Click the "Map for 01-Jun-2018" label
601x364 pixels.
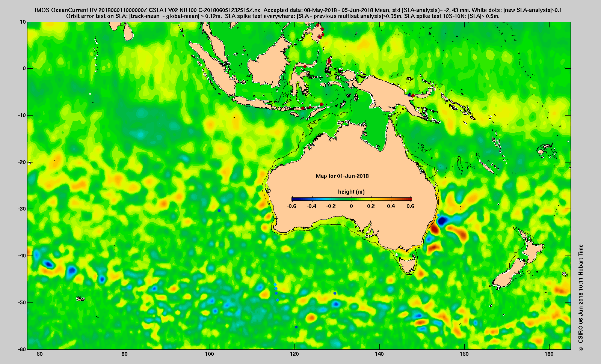click(342, 176)
